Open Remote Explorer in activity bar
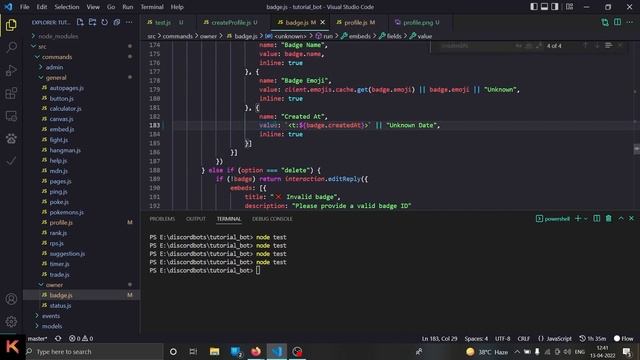640x360 pixels. point(11,116)
